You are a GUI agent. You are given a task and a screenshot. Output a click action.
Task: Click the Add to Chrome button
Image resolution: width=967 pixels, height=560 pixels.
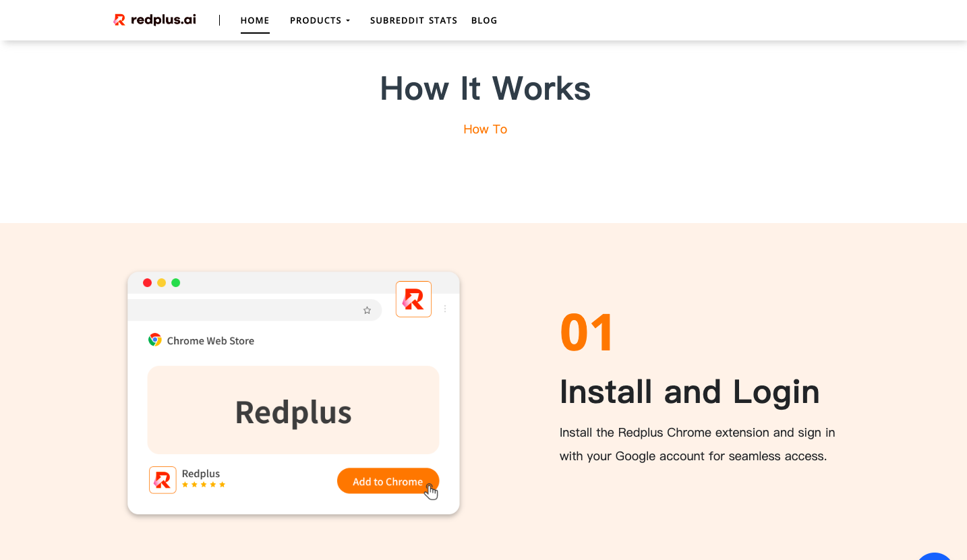coord(388,481)
